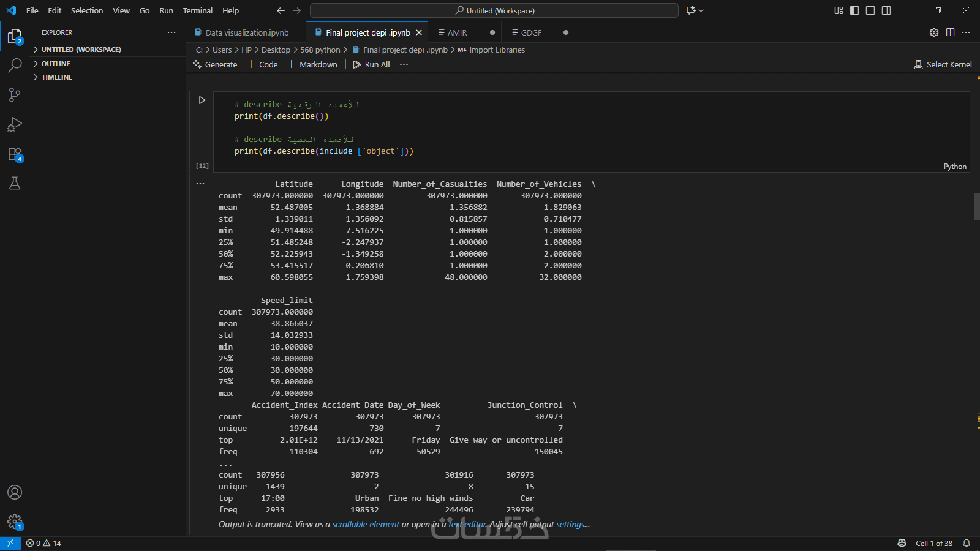Viewport: 980px width, 551px height.
Task: Open the Terminal menu
Action: (197, 10)
